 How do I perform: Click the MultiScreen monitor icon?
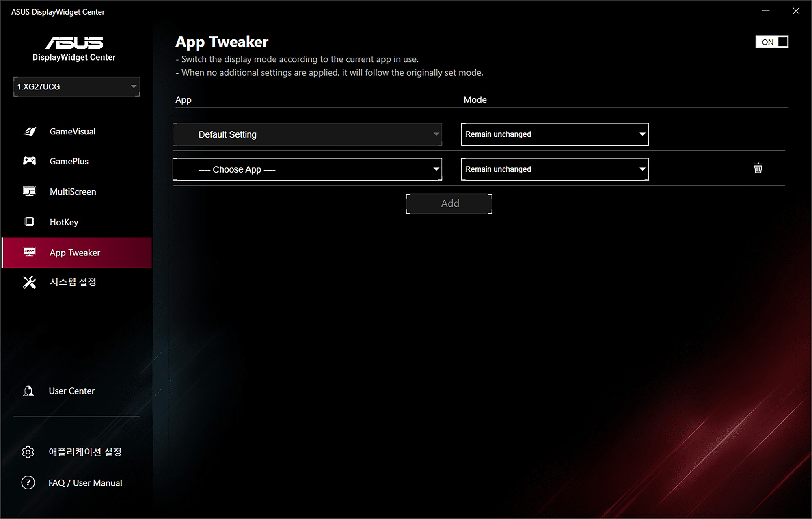30,192
